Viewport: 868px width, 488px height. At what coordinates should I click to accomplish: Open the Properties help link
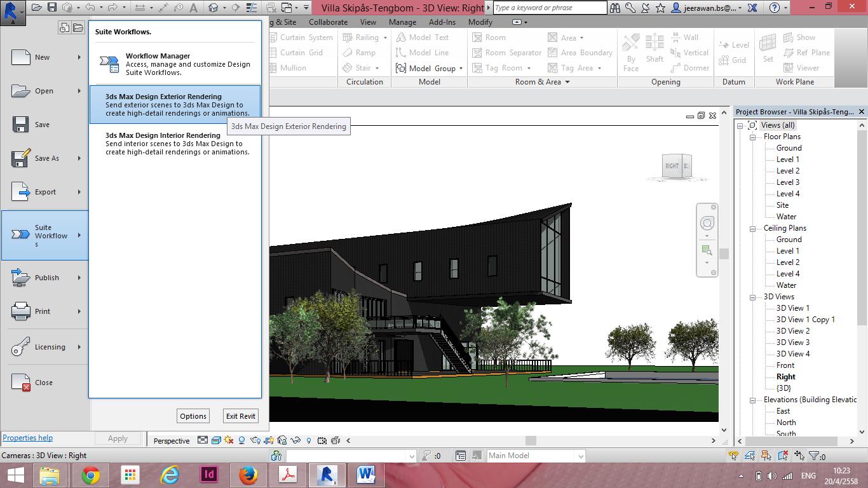pos(28,438)
